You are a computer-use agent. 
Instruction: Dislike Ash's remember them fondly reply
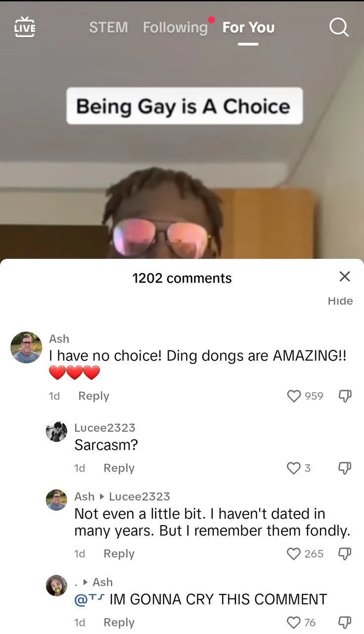[344, 553]
